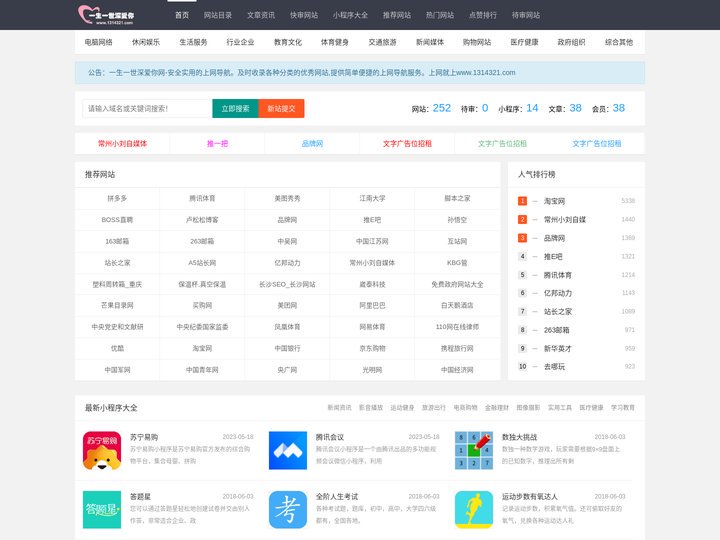Select rank 1 badge for 淘宝网
Viewport: 720px width, 540px height.
[x=522, y=201]
